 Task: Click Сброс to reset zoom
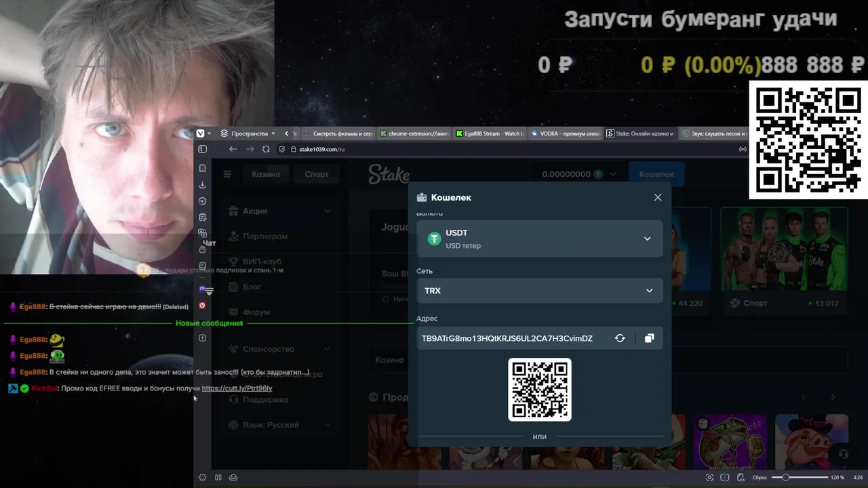(759, 477)
